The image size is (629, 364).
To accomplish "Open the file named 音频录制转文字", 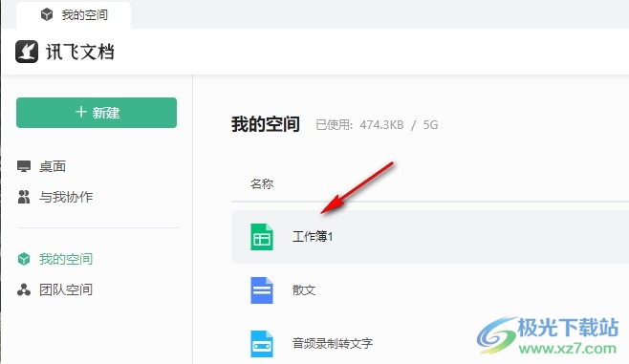I will point(332,344).
